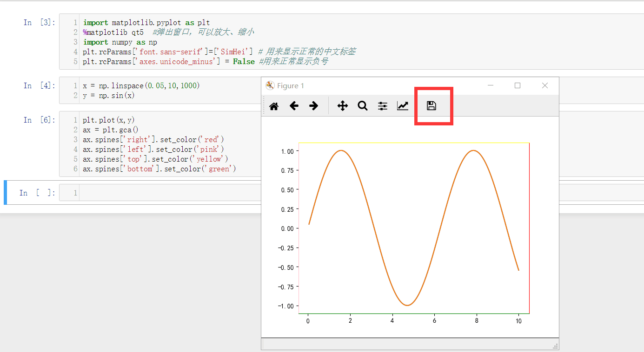Click the spines 'bottom' set_color line

[x=159, y=169]
